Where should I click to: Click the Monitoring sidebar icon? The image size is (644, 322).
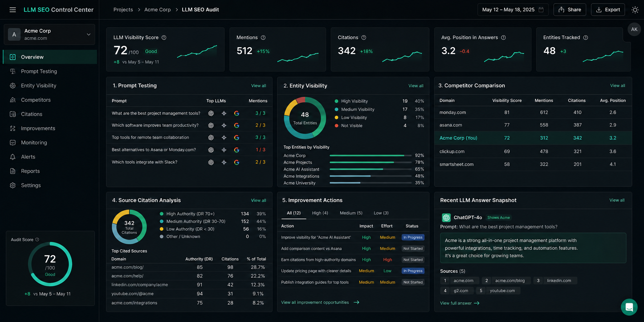coord(13,143)
